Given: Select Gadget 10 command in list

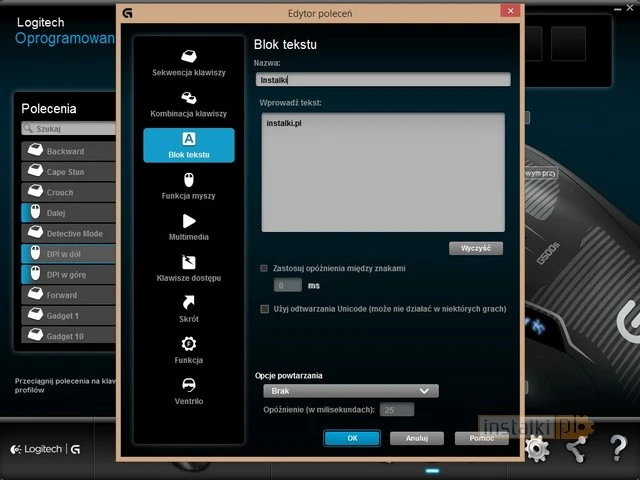Looking at the screenshot, I should coord(69,336).
